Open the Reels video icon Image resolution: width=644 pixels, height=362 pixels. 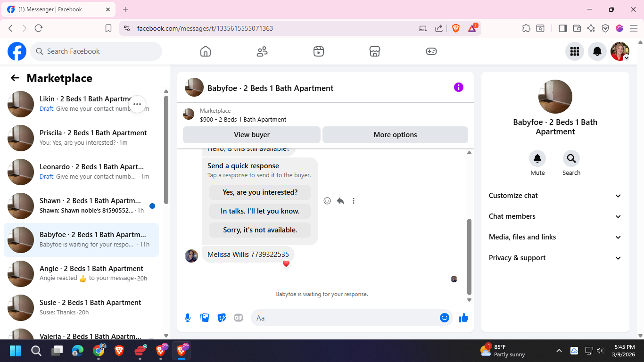(x=319, y=51)
